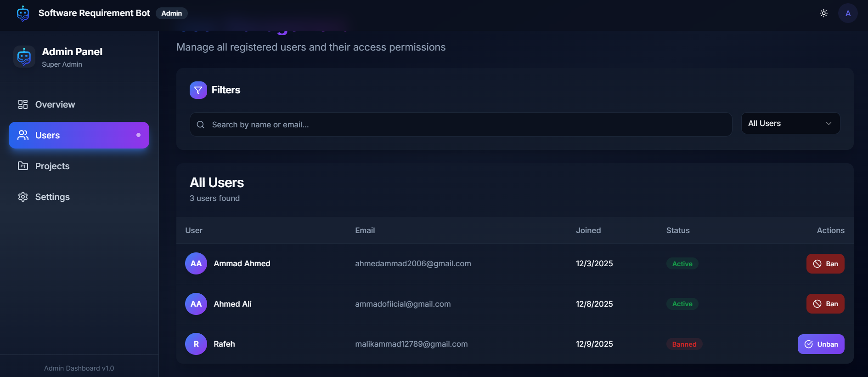Click the name Ahmed Ali
This screenshot has width=868, height=377.
232,304
